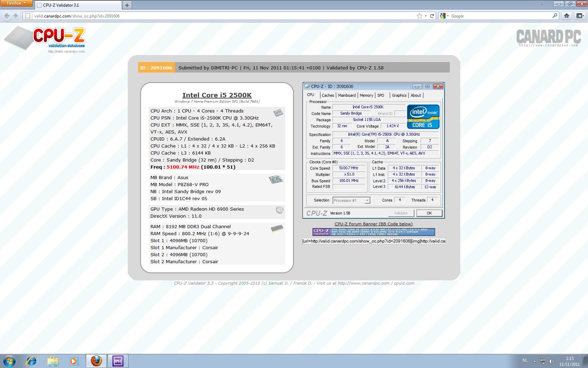Reload the current page
Screen dimensions: 588x368
tap(432, 16)
